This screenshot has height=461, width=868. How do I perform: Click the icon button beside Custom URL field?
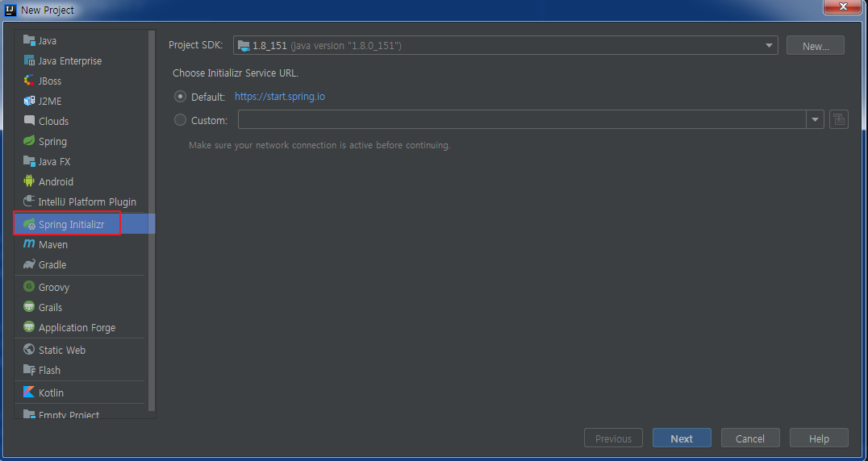(839, 119)
